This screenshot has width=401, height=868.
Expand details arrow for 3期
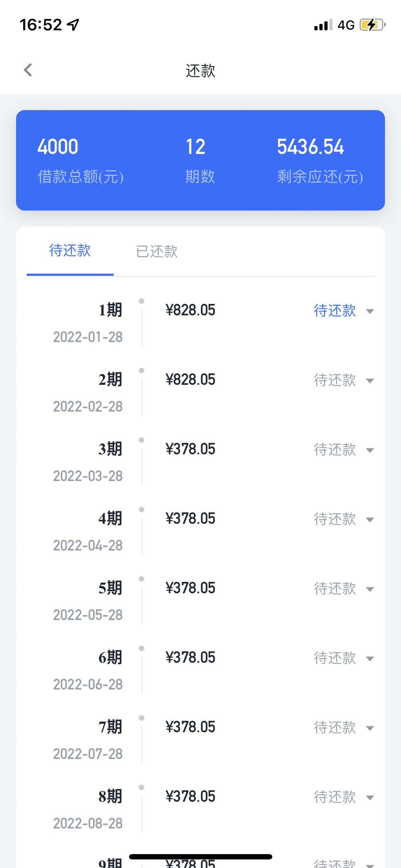[x=370, y=450]
